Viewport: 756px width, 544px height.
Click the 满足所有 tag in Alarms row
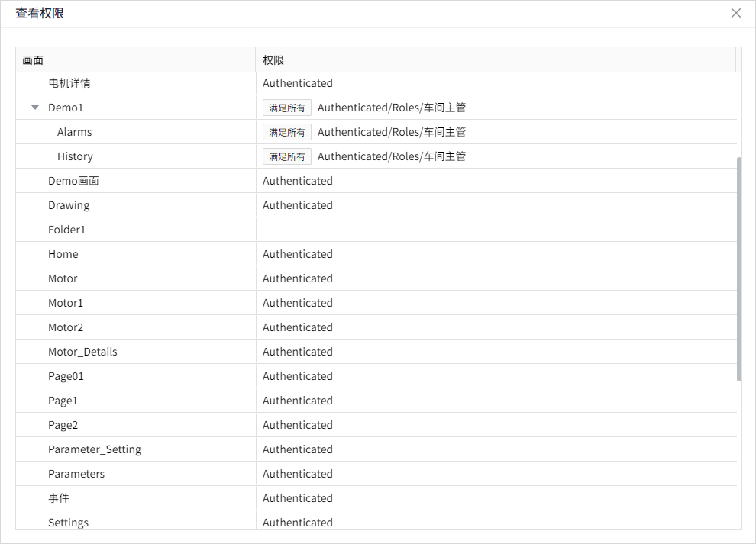pyautogui.click(x=287, y=132)
